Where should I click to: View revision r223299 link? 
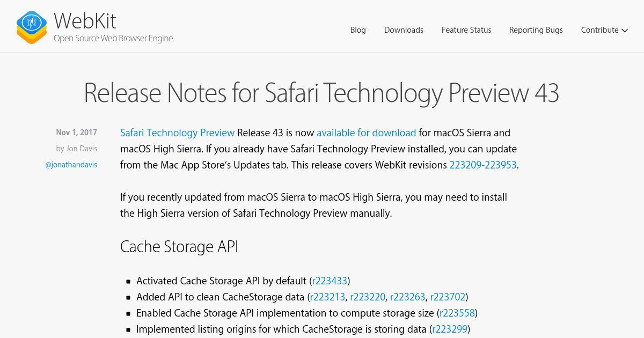pos(450,329)
